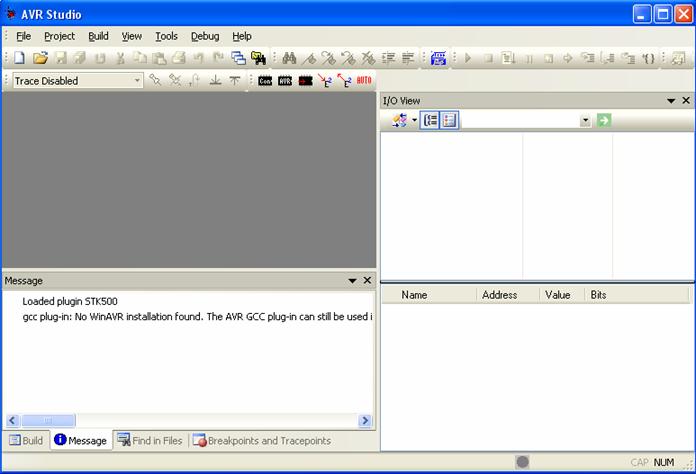Click the green go arrow in I/O View
696x474 pixels.
pos(604,120)
